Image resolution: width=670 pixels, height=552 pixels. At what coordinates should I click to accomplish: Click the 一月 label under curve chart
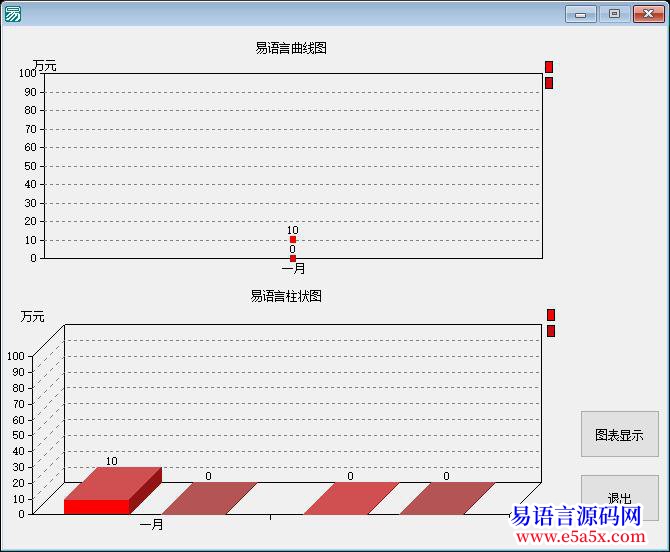click(x=293, y=269)
